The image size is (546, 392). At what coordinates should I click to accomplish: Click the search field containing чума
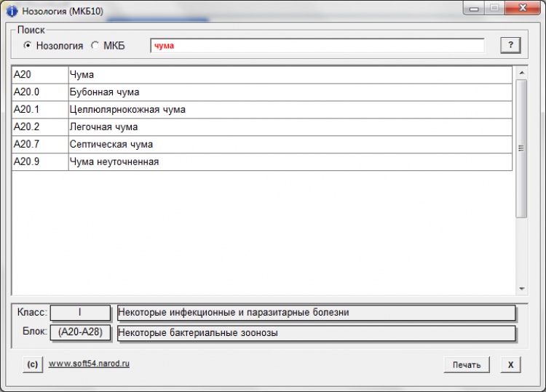click(x=317, y=46)
